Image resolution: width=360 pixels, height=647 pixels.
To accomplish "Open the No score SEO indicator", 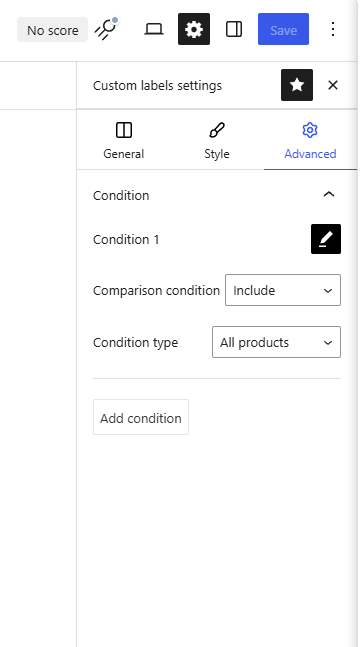I will pos(52,30).
